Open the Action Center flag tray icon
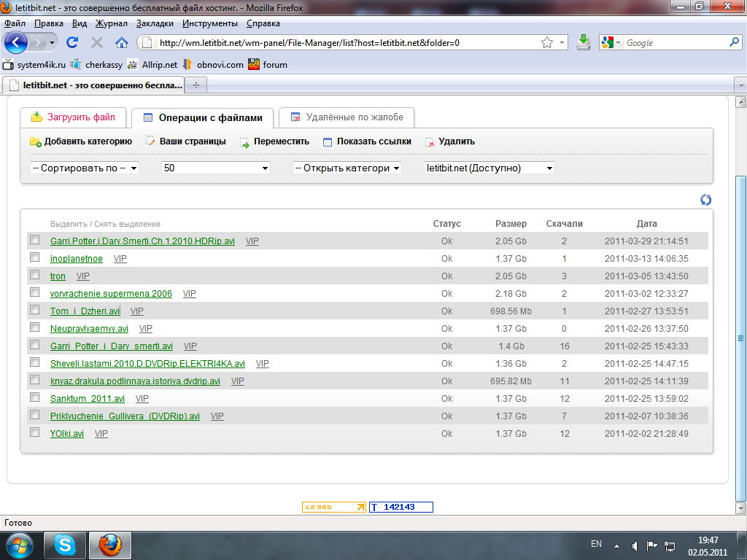 pos(651,545)
